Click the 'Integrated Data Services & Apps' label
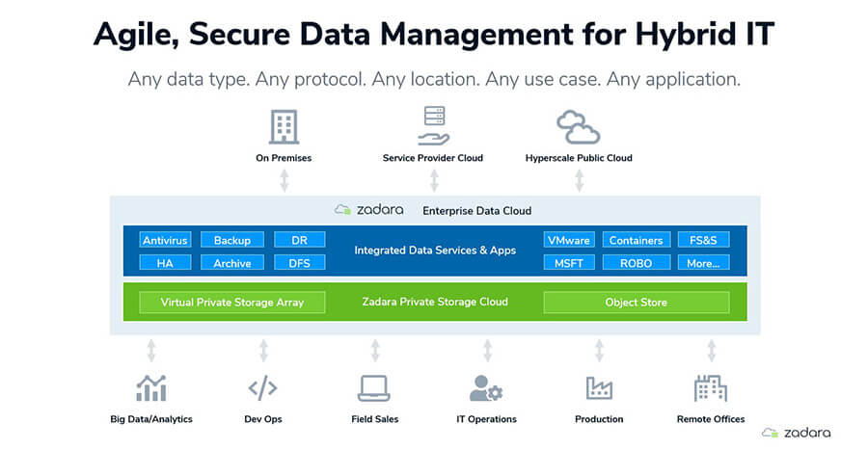This screenshot has height=449, width=868. 435,251
